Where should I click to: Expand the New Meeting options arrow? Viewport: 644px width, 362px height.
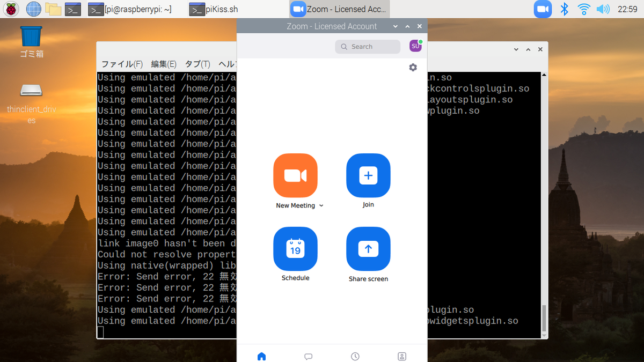(x=321, y=206)
